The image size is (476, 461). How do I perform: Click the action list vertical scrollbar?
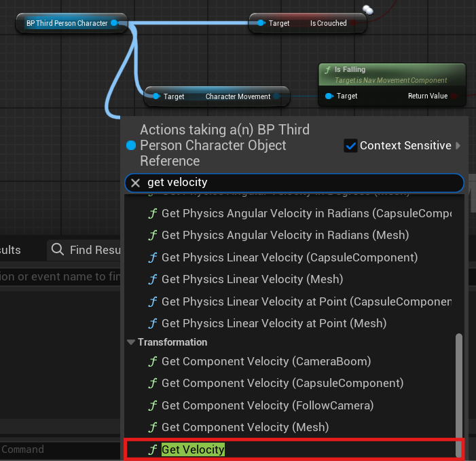(x=459, y=394)
